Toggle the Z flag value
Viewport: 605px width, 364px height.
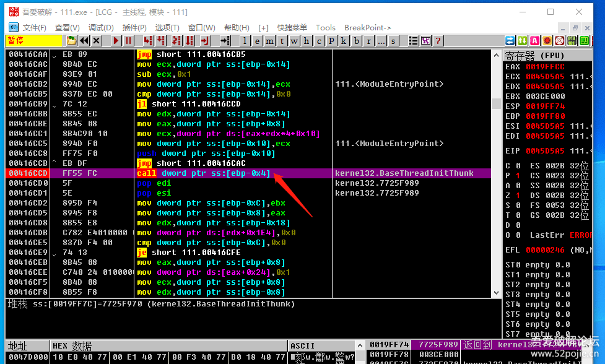(518, 196)
